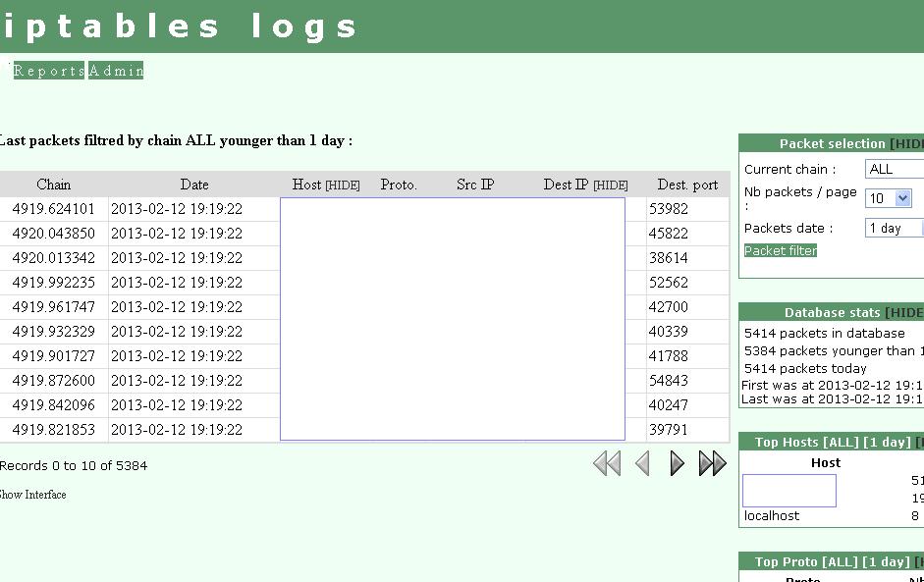Go to the next page using arrow icon
This screenshot has width=924, height=582.
[x=677, y=463]
